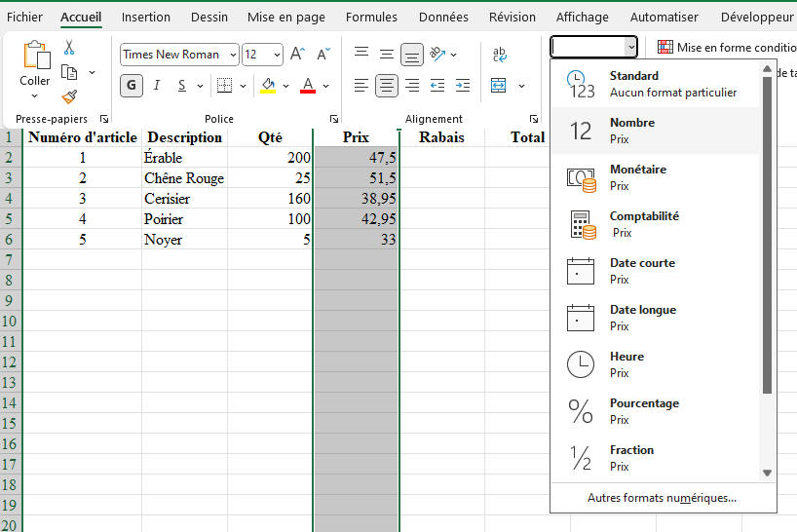This screenshot has width=797, height=532.
Task: Decrease indent in the cell
Action: tap(437, 86)
